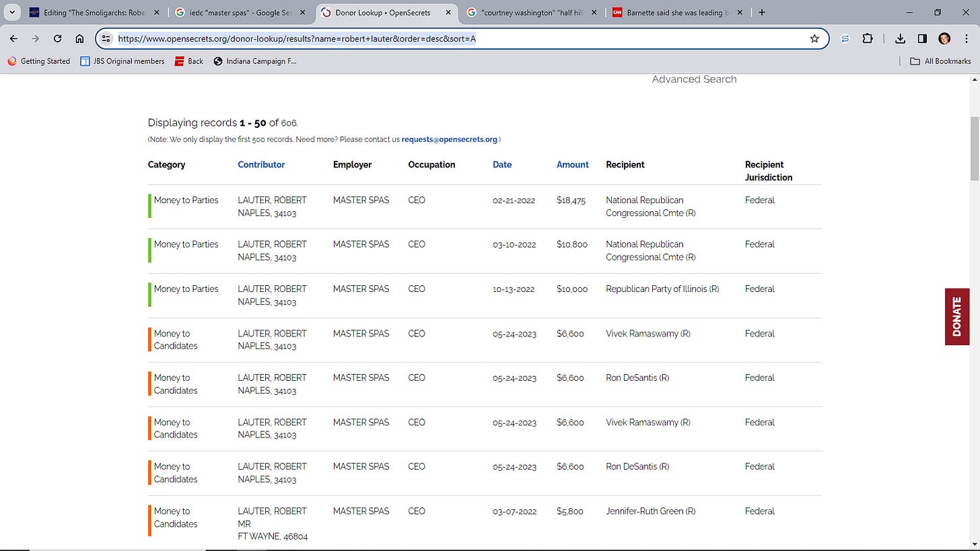Screen dimensions: 980x551
Task: Open the Indiana Campaign F... bookmark
Action: [255, 61]
